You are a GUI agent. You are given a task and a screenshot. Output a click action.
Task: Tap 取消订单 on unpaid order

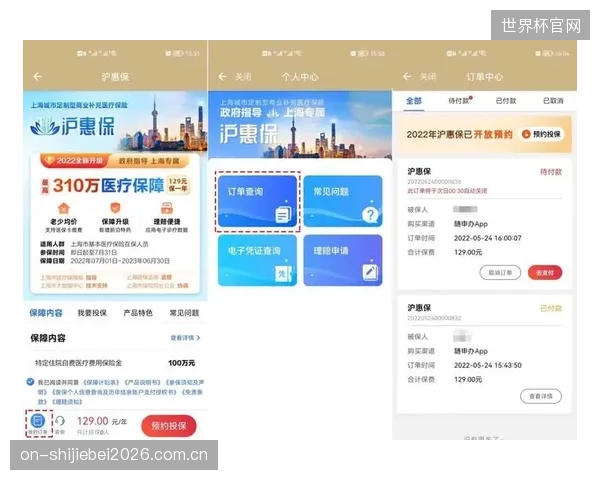500,273
